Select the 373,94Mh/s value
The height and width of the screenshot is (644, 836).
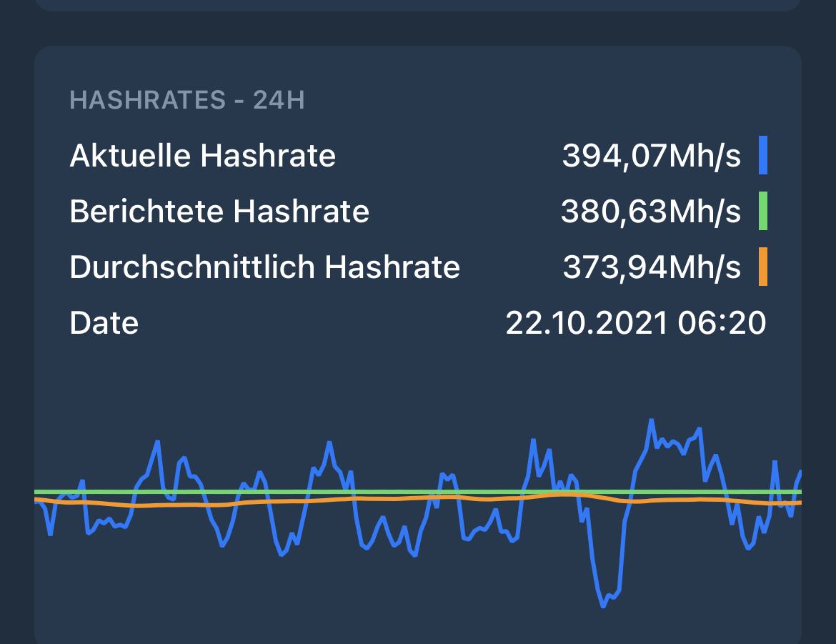652,267
